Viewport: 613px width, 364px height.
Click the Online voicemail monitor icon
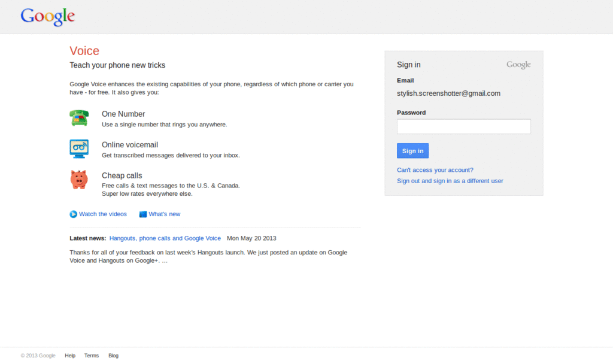[79, 148]
